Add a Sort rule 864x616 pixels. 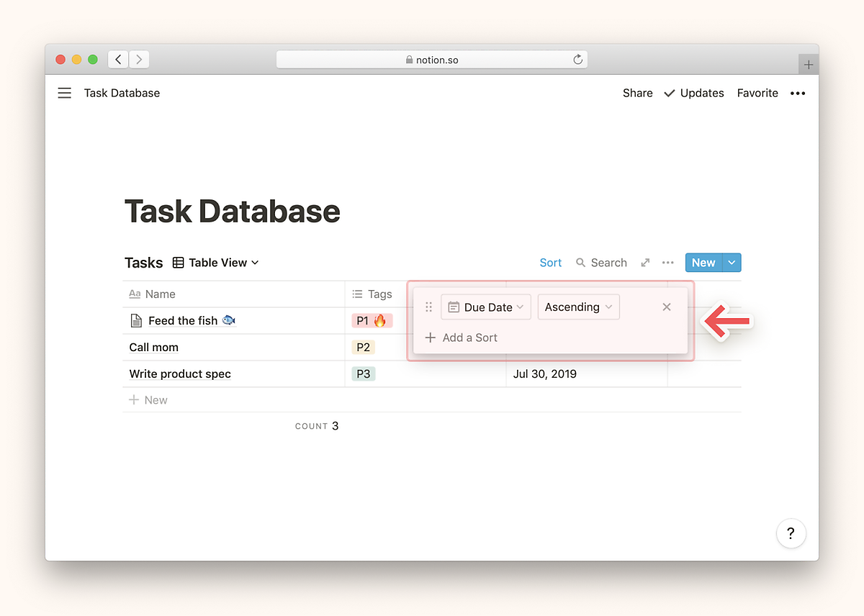[x=462, y=338]
